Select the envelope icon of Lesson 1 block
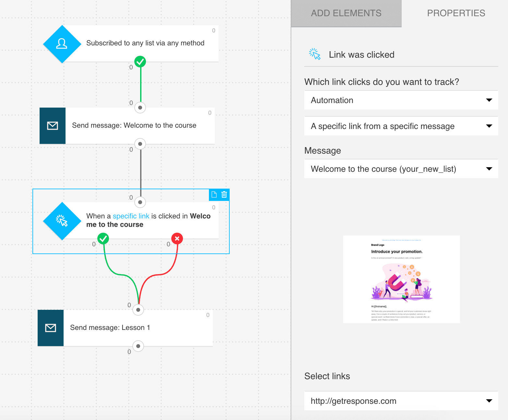 pyautogui.click(x=51, y=328)
